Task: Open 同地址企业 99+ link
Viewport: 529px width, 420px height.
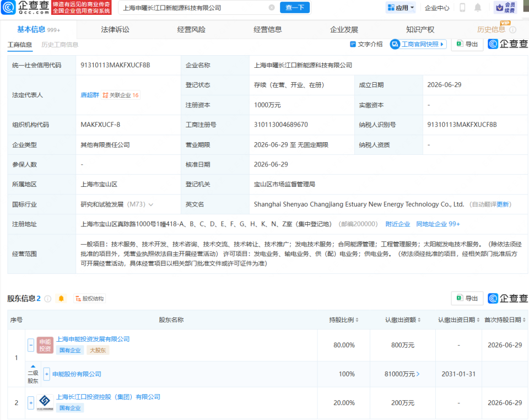Action: (x=438, y=224)
